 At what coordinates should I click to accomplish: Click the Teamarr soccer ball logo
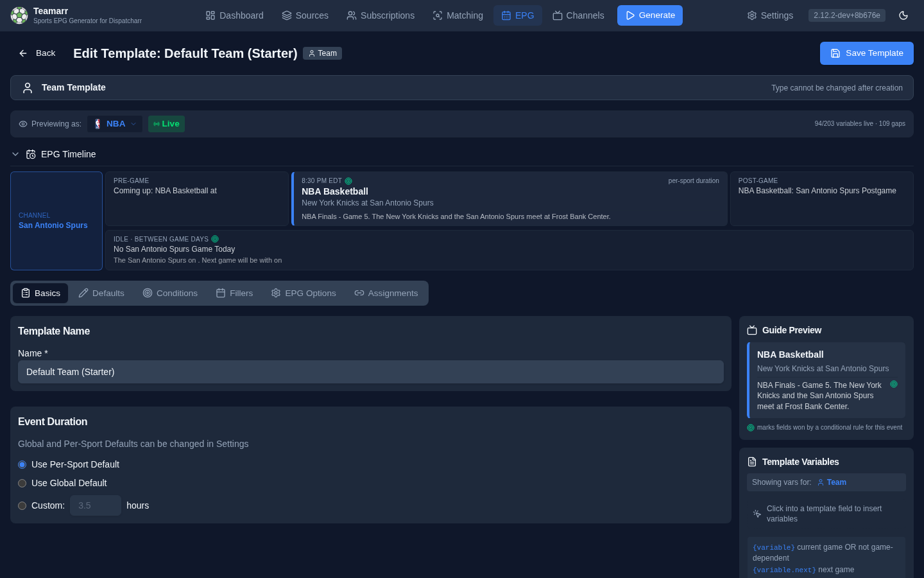tap(19, 15)
